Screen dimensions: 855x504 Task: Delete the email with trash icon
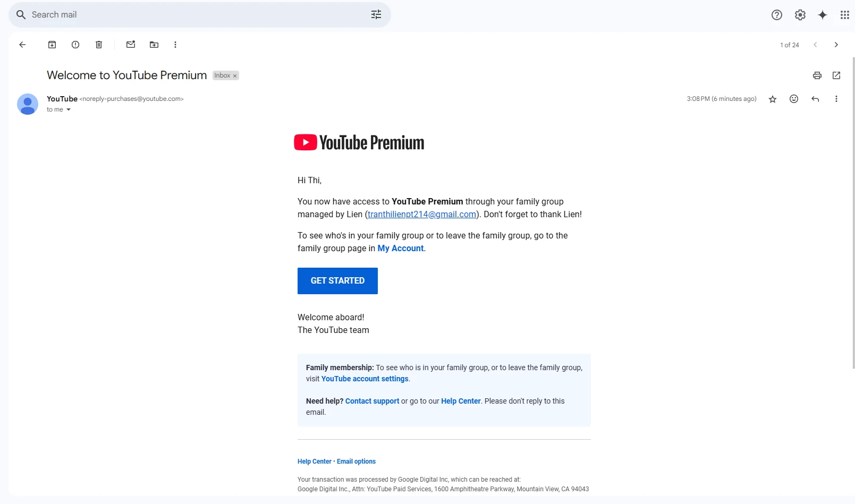click(x=99, y=45)
